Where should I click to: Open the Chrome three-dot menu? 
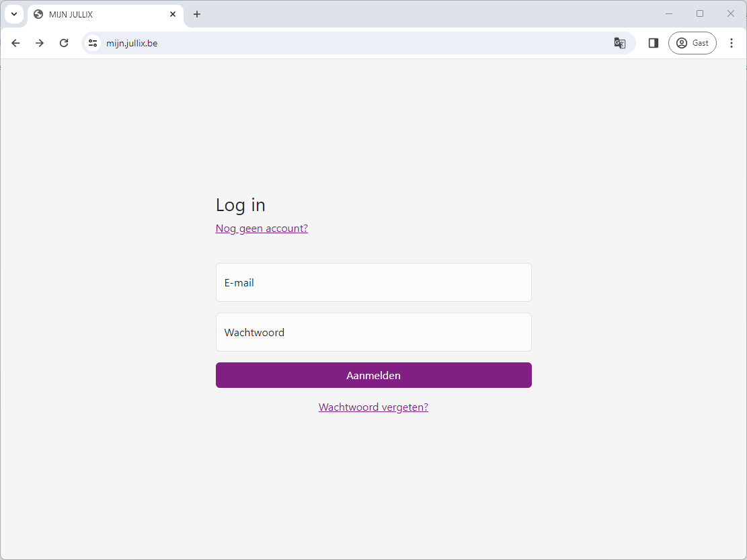pyautogui.click(x=732, y=43)
